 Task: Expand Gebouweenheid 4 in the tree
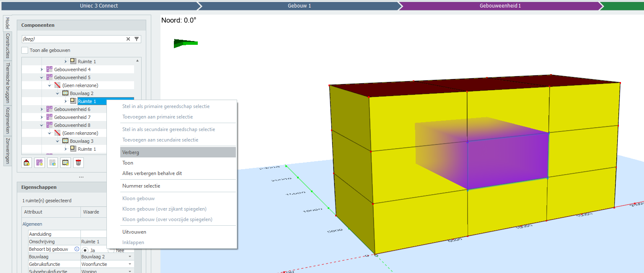pyautogui.click(x=41, y=70)
